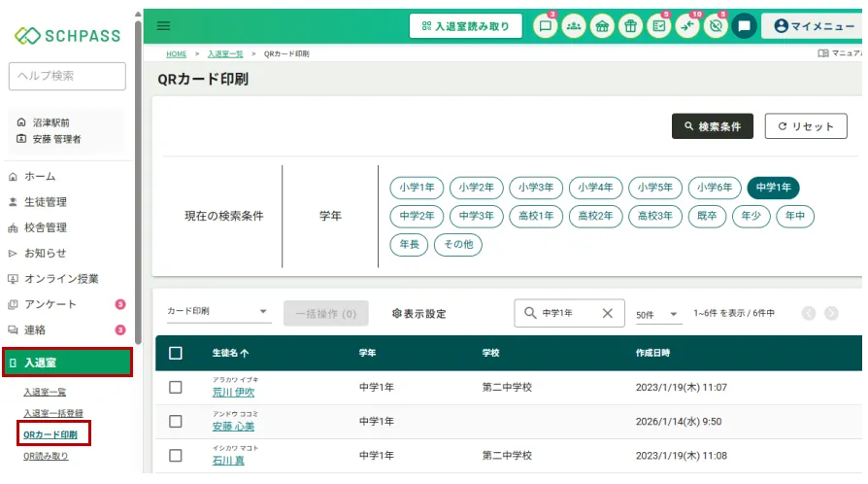Click the checklist icon in top bar
This screenshot has height=484, width=868.
point(659,26)
